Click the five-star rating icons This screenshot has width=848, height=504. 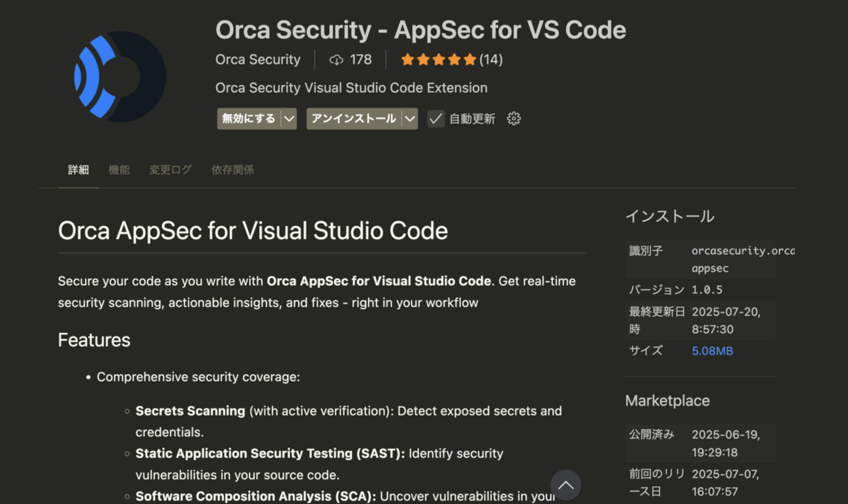[x=439, y=60]
